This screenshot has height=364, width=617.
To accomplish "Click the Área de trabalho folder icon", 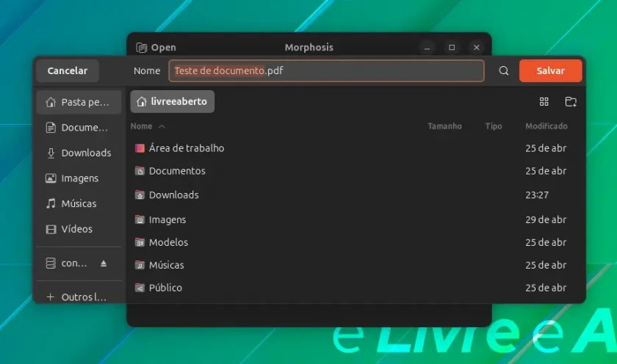I will coord(140,148).
